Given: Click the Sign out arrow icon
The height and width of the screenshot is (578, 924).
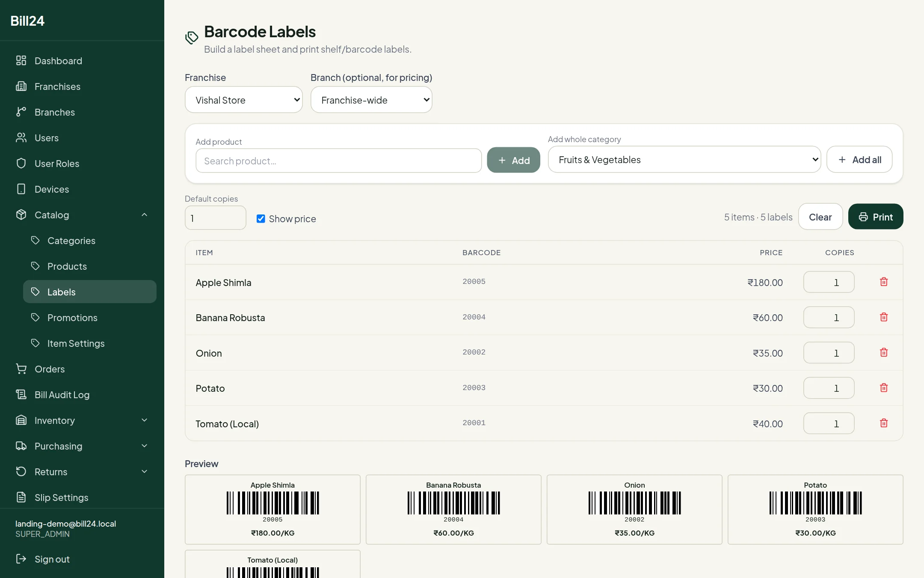Looking at the screenshot, I should click(x=21, y=559).
